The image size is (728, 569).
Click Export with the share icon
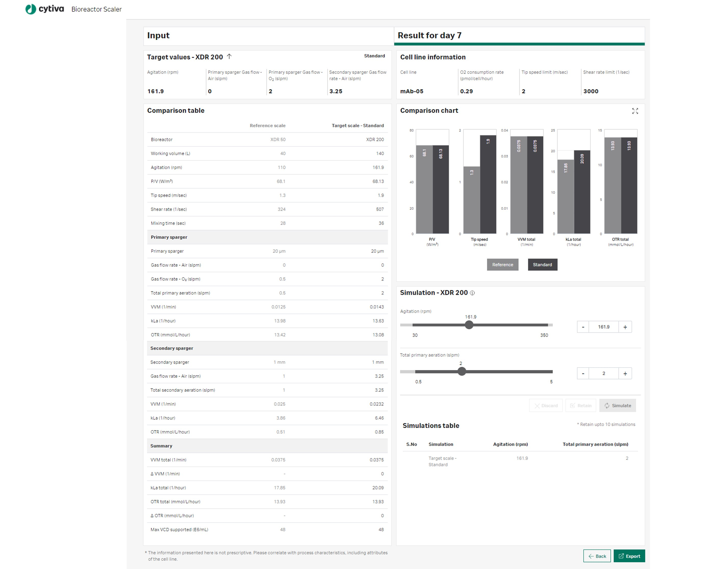coord(629,556)
